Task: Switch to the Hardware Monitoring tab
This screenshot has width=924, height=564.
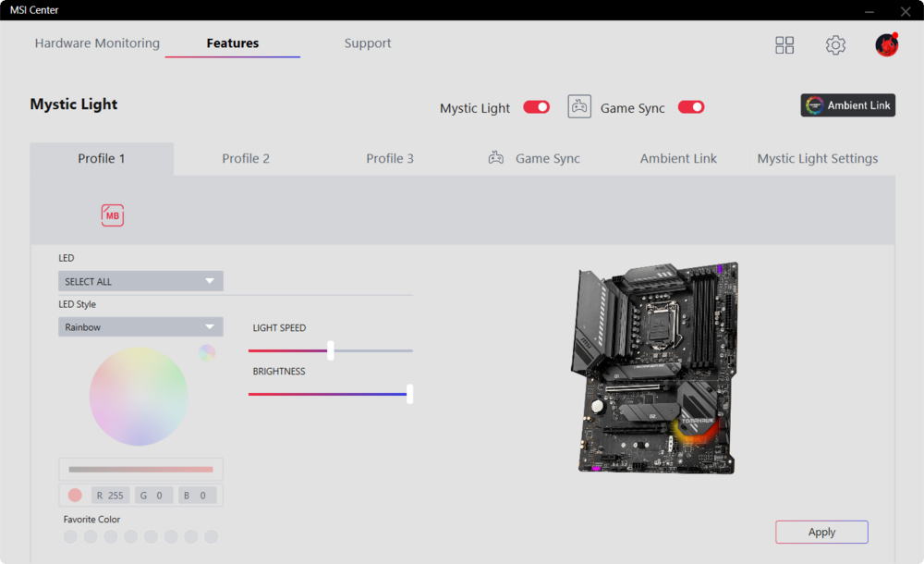Action: click(97, 43)
